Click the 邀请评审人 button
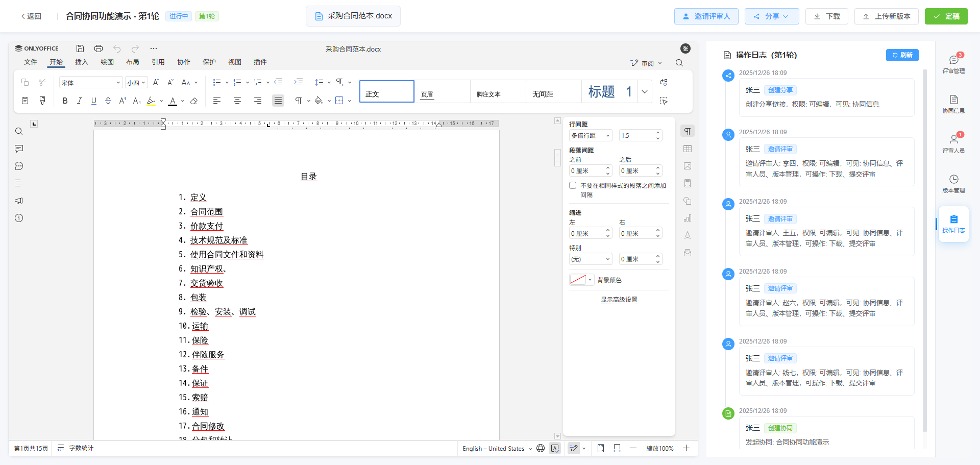The image size is (980, 465). (706, 16)
